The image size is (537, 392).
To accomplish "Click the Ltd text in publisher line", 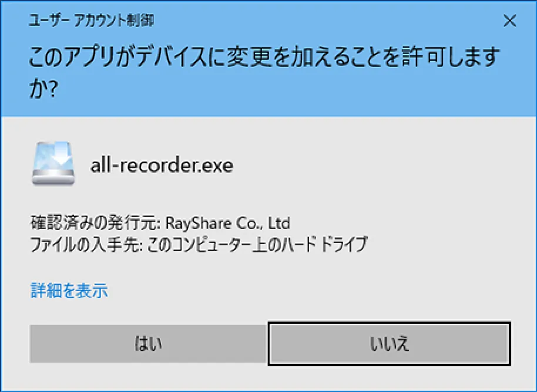I will (278, 224).
